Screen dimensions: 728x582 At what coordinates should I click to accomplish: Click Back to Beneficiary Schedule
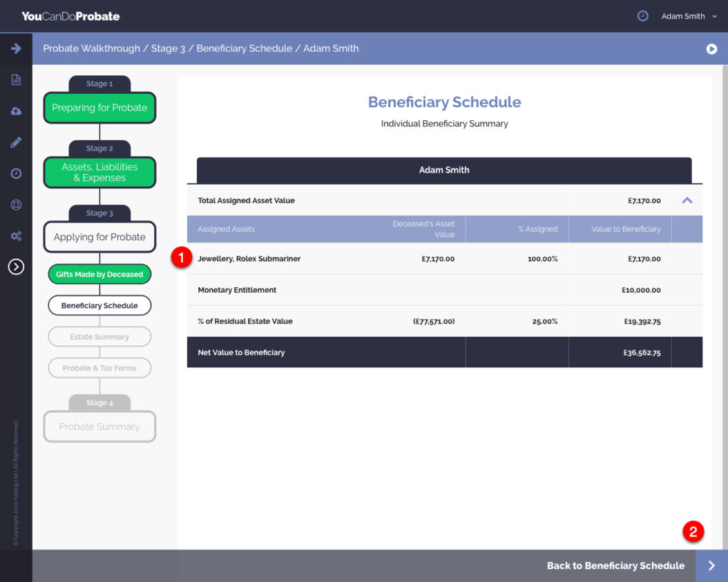615,566
